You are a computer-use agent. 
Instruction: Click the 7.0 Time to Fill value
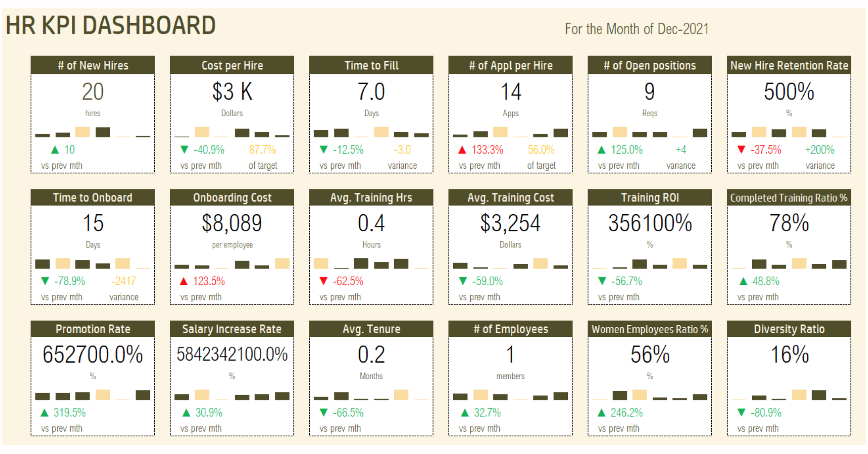371,92
